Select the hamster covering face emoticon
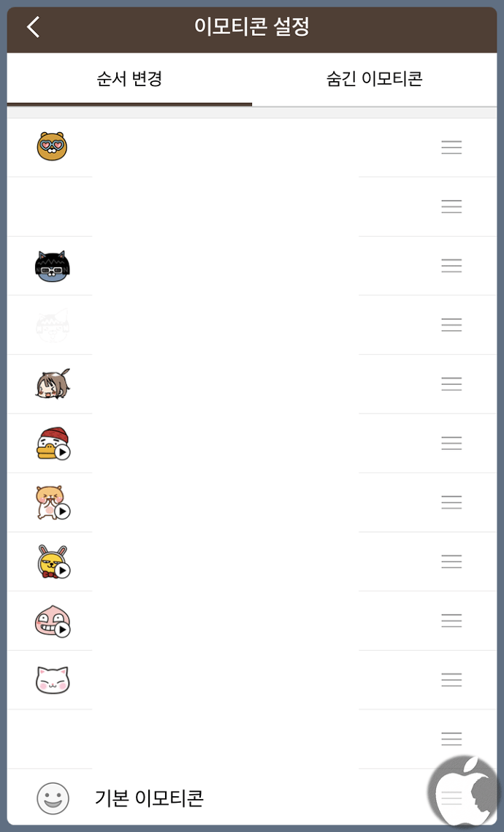Screen dimensions: 504x832 click(x=53, y=503)
